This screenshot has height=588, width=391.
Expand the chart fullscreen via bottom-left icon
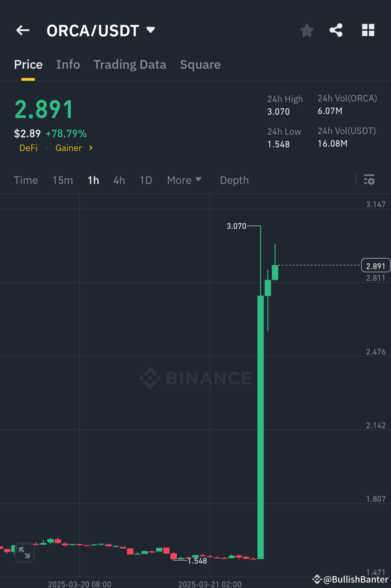(24, 552)
